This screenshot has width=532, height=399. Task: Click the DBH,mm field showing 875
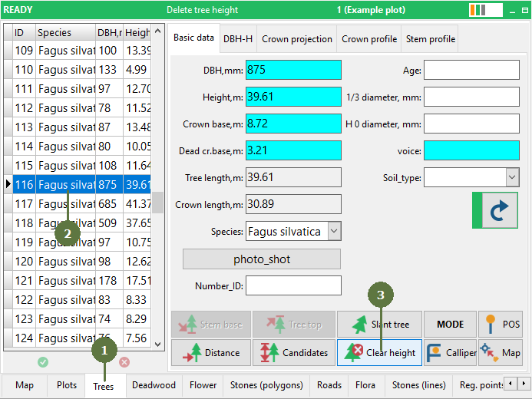click(x=293, y=70)
